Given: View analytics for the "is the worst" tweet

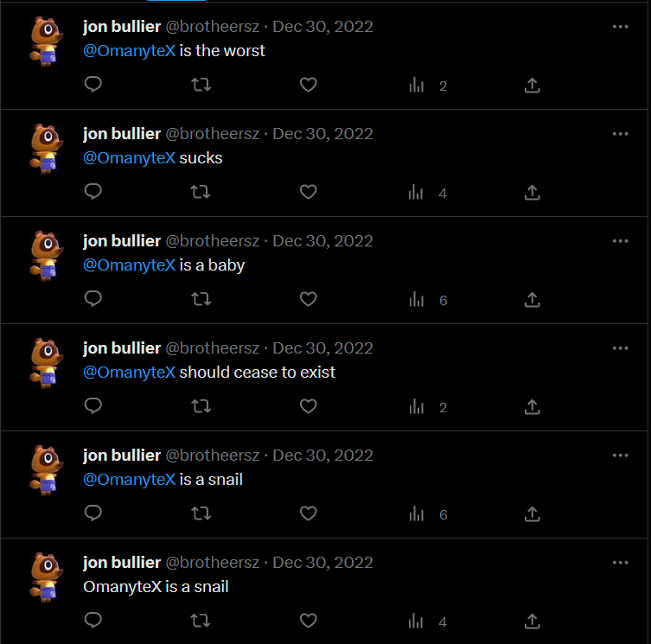Looking at the screenshot, I should tap(418, 85).
